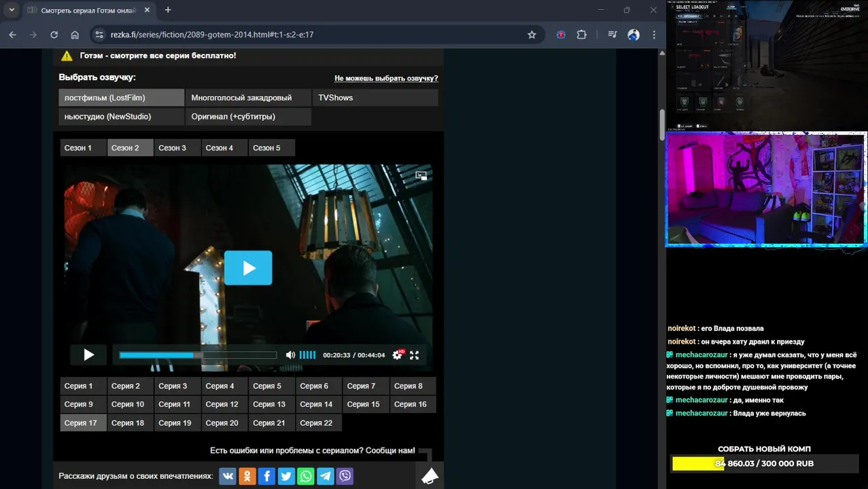
Task: Switch to Сезон 1 tab
Action: (x=83, y=148)
